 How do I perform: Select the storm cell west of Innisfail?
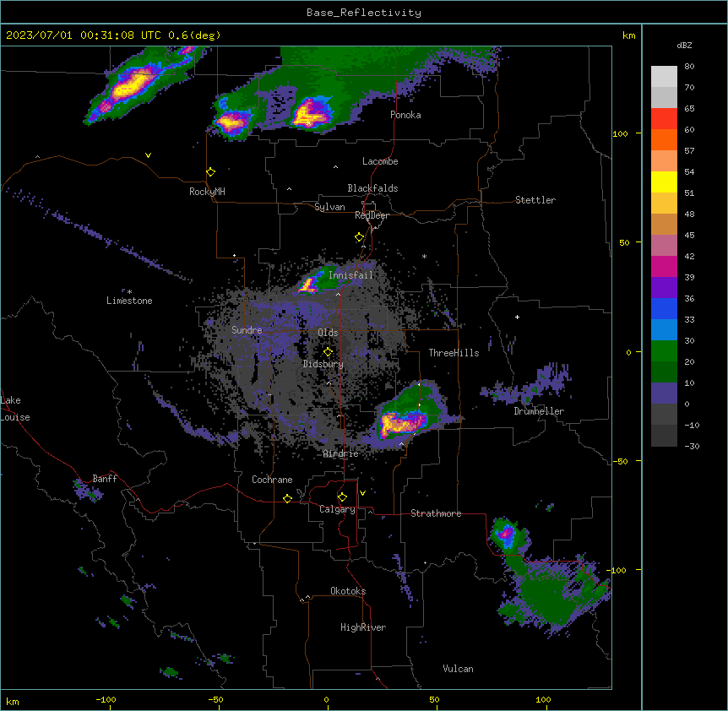pos(309,284)
